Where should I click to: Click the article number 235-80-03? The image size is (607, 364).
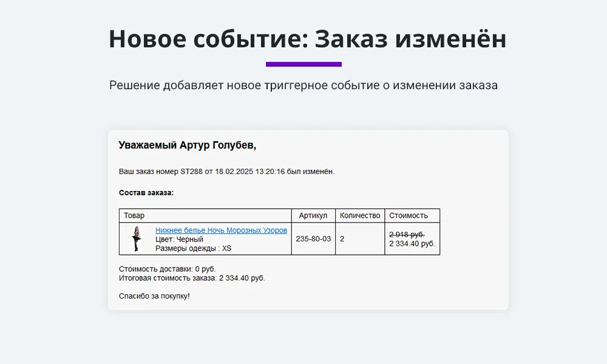tap(313, 238)
